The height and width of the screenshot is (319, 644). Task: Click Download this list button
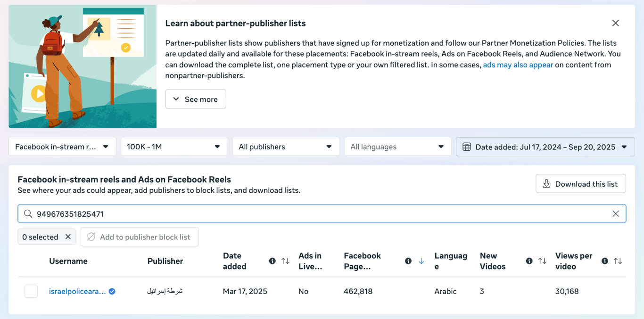click(x=580, y=184)
